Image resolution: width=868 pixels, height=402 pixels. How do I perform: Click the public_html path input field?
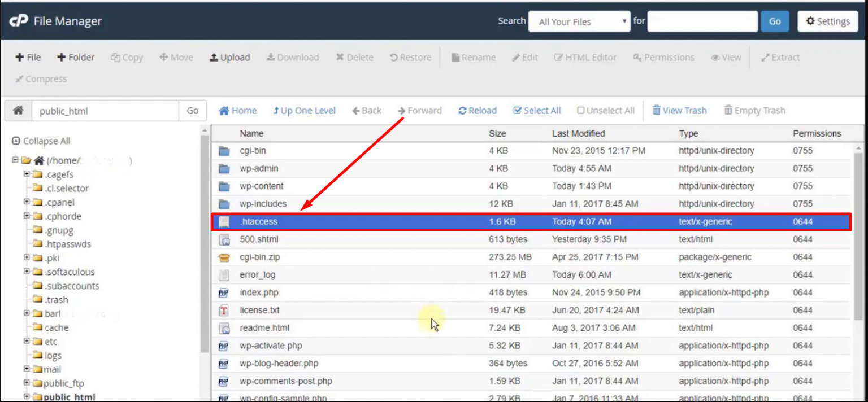[x=105, y=111]
